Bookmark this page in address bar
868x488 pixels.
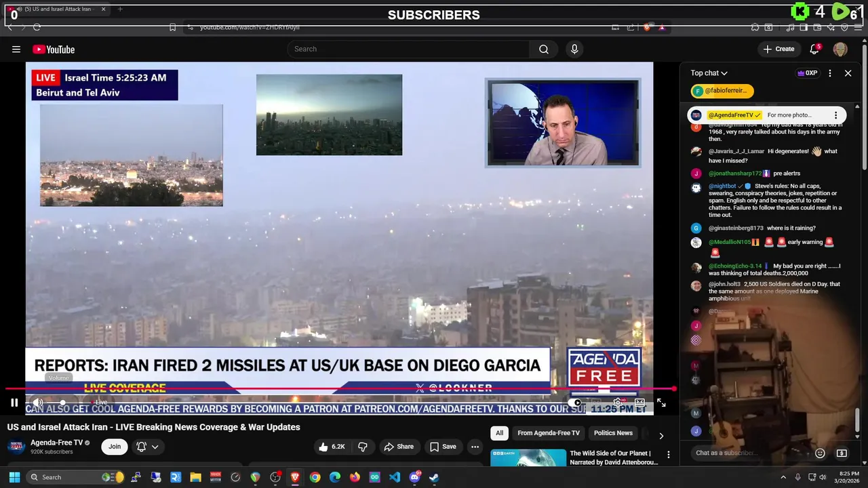tap(172, 27)
